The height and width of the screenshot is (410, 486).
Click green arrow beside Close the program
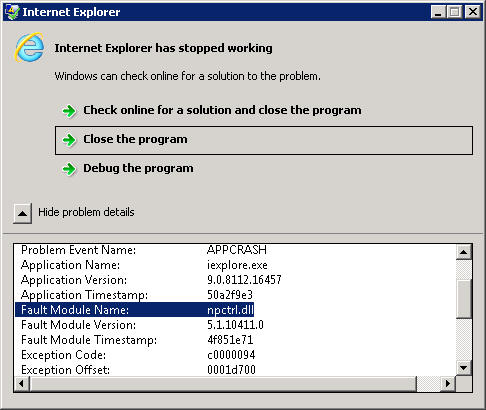pos(69,140)
